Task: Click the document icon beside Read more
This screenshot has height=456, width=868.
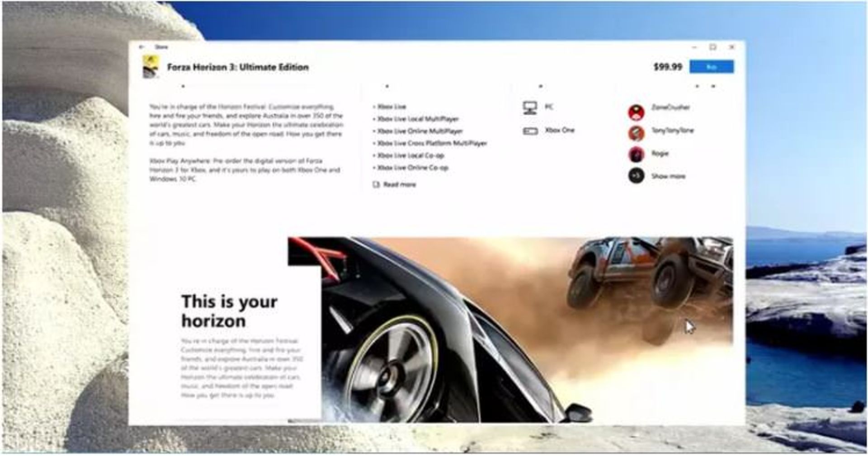Action: (376, 184)
